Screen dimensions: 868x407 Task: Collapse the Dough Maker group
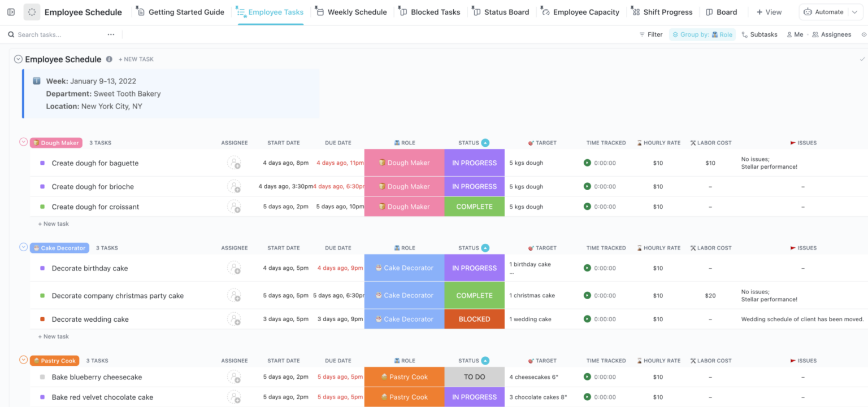click(23, 143)
